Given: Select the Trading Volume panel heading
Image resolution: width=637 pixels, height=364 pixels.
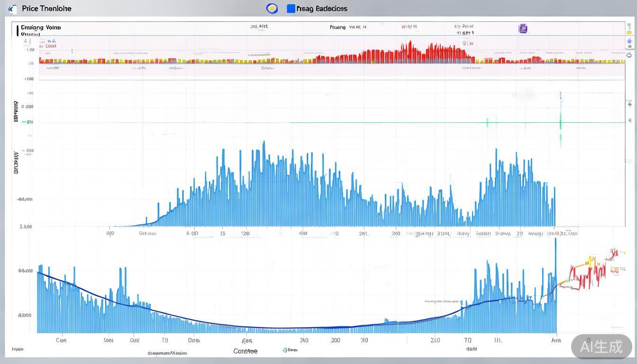Looking at the screenshot, I should pyautogui.click(x=41, y=27).
